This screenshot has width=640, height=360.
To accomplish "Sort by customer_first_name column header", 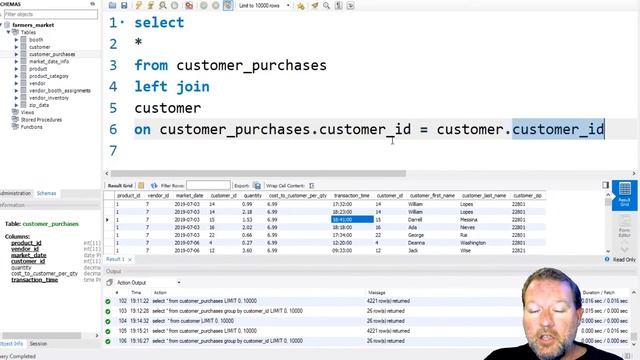I will 432,196.
